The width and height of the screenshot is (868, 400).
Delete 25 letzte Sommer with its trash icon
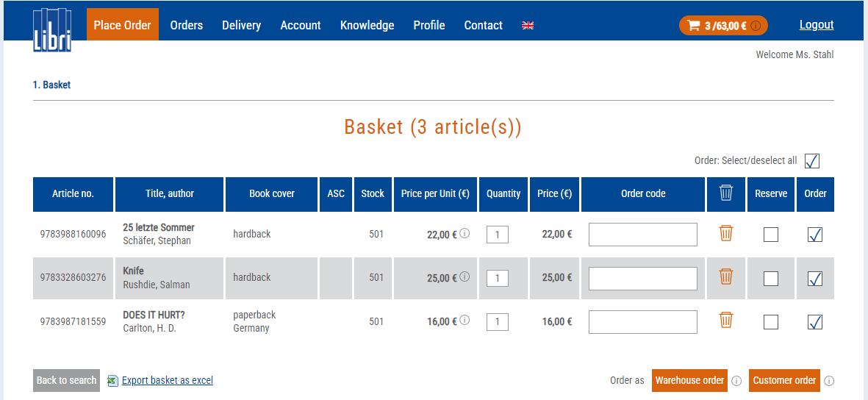click(x=725, y=233)
